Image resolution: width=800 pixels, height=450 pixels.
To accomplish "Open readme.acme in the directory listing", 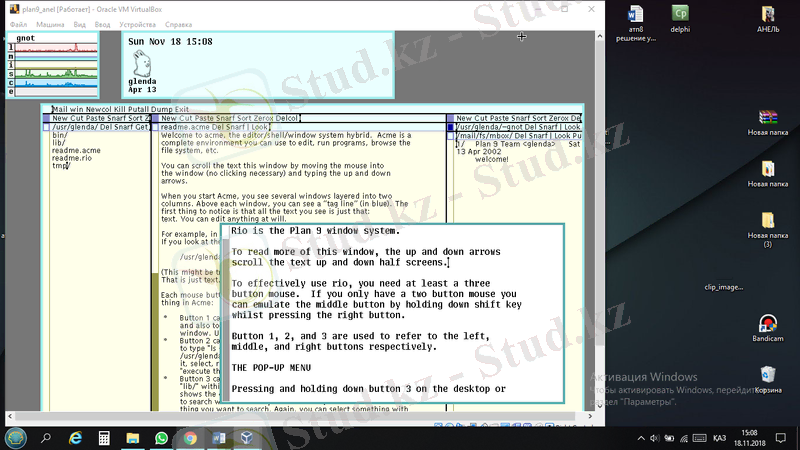I will [76, 151].
